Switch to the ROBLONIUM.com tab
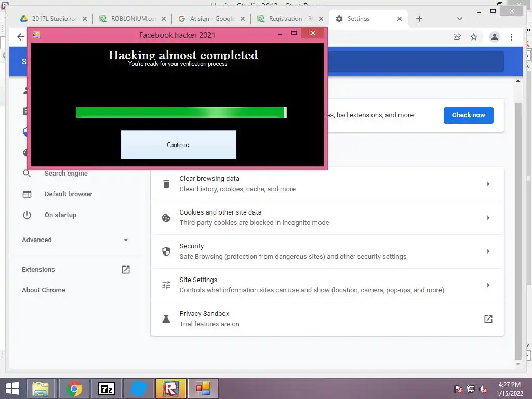Viewport: 532px width, 399px height. tap(132, 19)
